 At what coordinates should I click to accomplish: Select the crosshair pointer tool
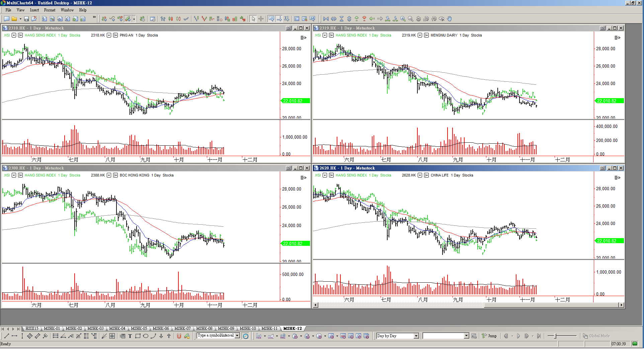coord(261,19)
